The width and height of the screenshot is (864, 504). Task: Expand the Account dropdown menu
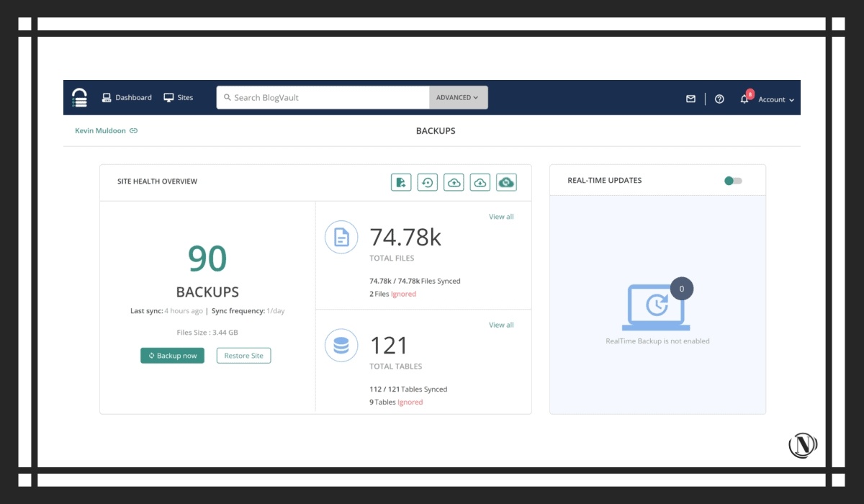(x=776, y=99)
